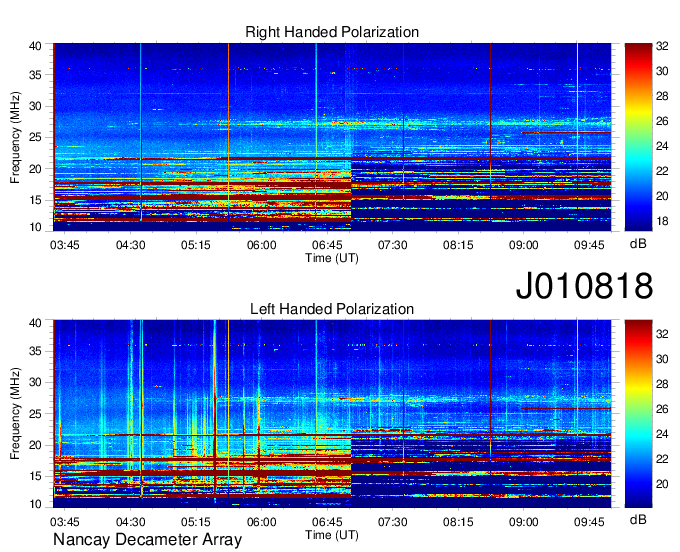The width and height of the screenshot is (680, 552).
Task: Click the "Nancay Decameter Array" caption
Action: [x=147, y=540]
